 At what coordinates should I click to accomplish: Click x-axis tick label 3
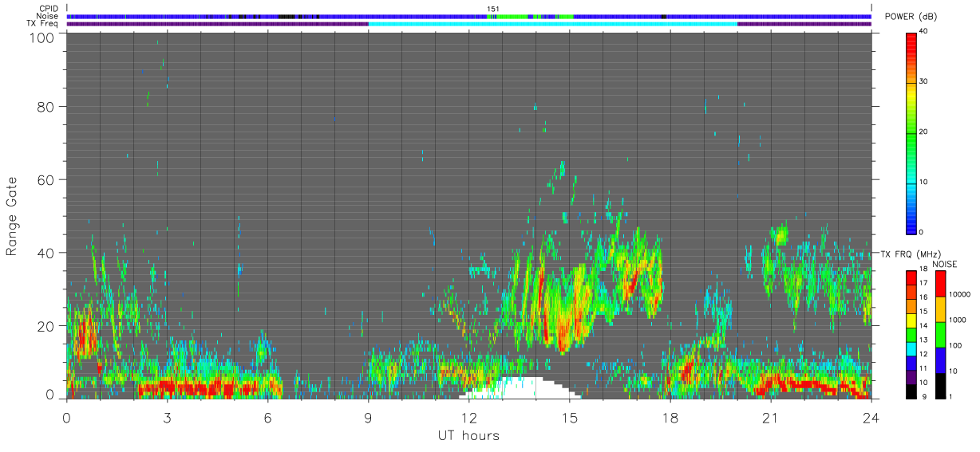coord(167,418)
